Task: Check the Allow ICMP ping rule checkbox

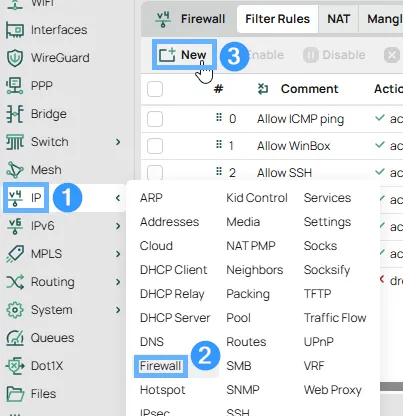Action: point(155,119)
